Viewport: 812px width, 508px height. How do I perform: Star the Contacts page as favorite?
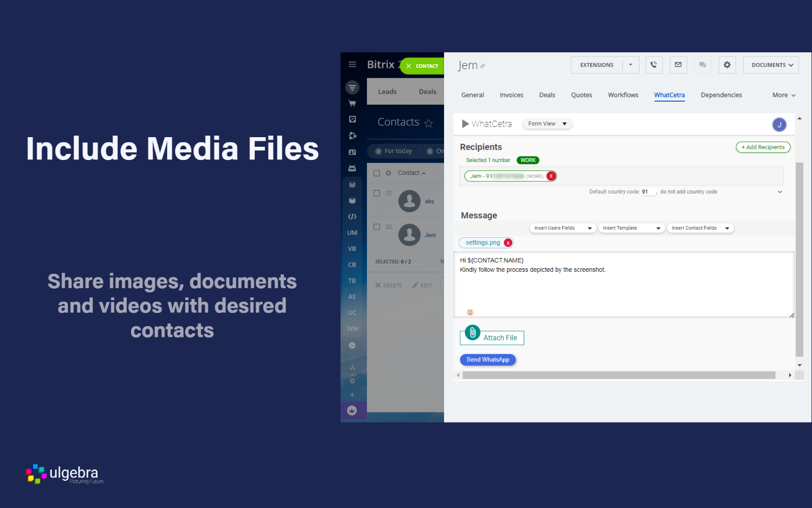429,123
